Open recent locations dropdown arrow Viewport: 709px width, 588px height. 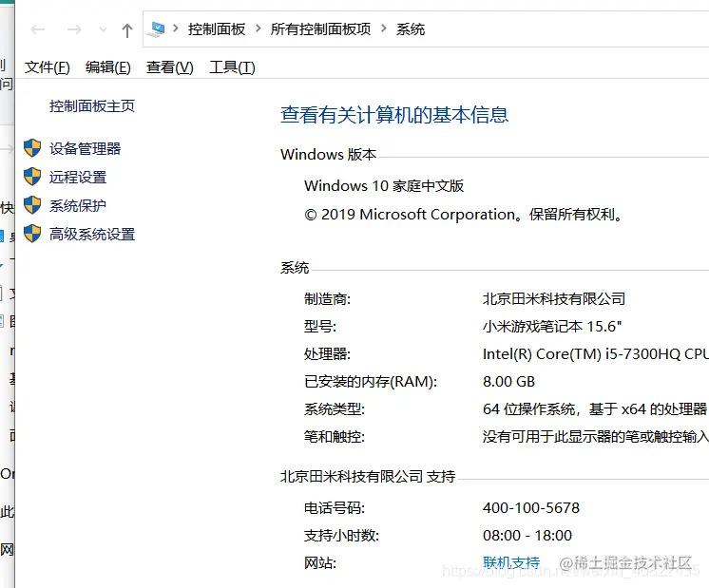(x=103, y=30)
